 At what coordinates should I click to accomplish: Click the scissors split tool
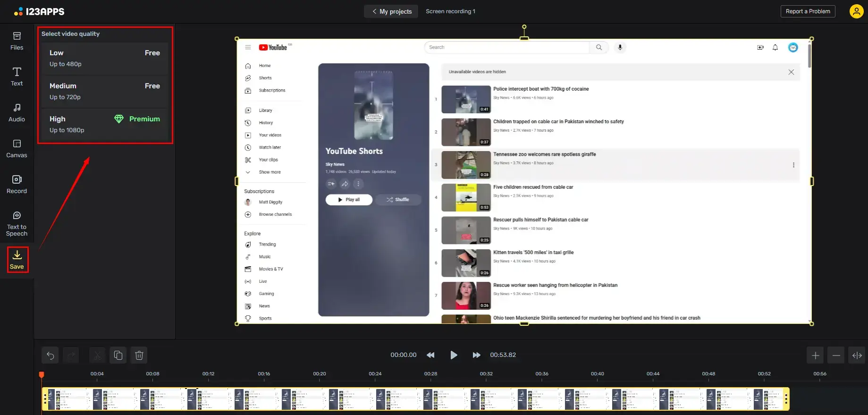[x=98, y=355]
